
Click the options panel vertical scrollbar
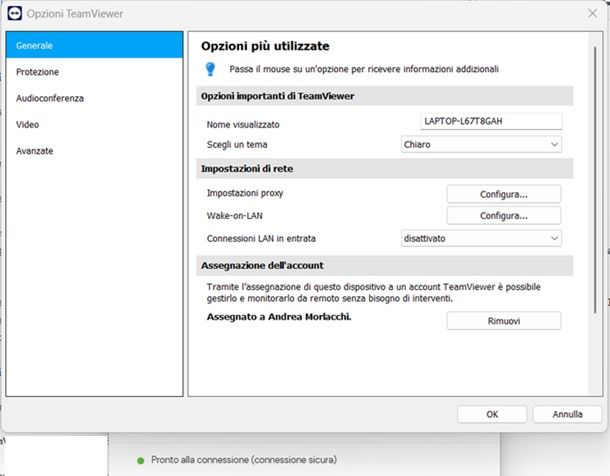point(595,180)
